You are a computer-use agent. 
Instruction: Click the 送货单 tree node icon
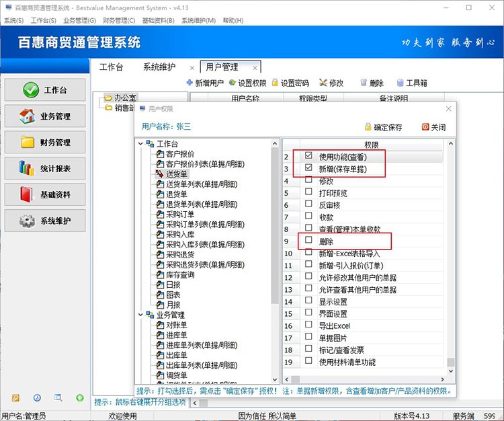[x=160, y=174]
